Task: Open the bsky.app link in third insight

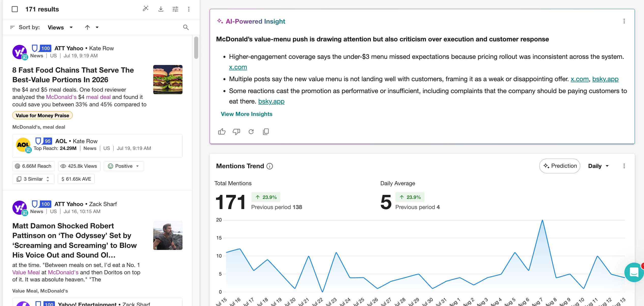Action: [271, 101]
